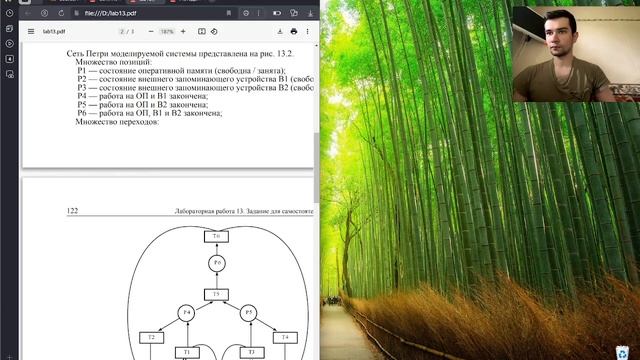Image resolution: width=640 pixels, height=360 pixels.
Task: Click text 'Множество переходов:'
Action: [x=117, y=122]
